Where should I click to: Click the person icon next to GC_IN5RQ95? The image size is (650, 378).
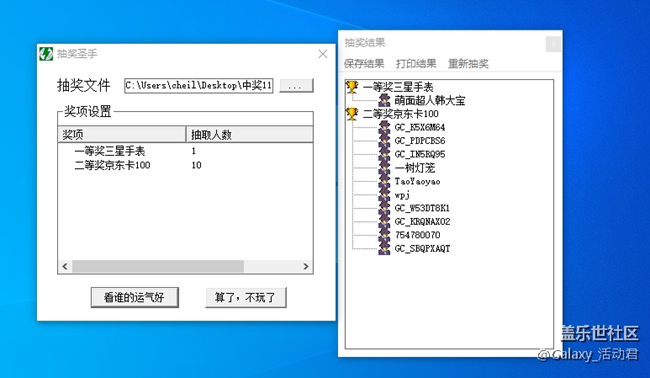385,154
